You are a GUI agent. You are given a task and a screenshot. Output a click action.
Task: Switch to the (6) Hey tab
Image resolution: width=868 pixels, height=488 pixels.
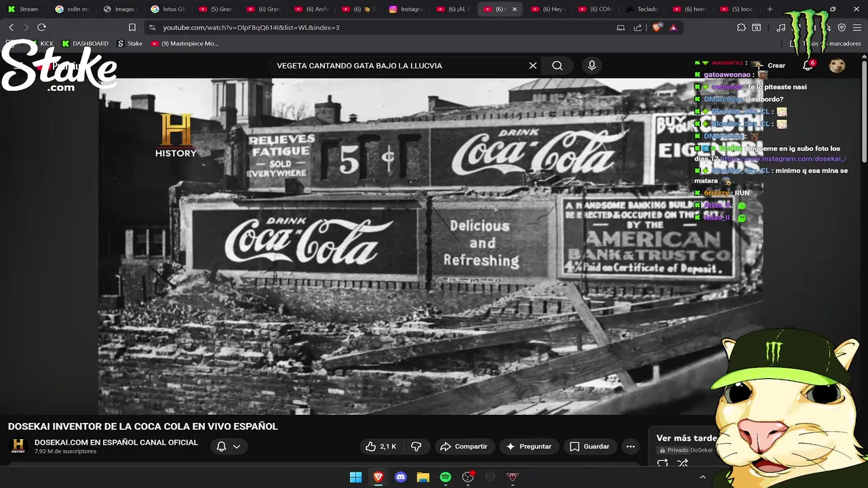tap(548, 9)
